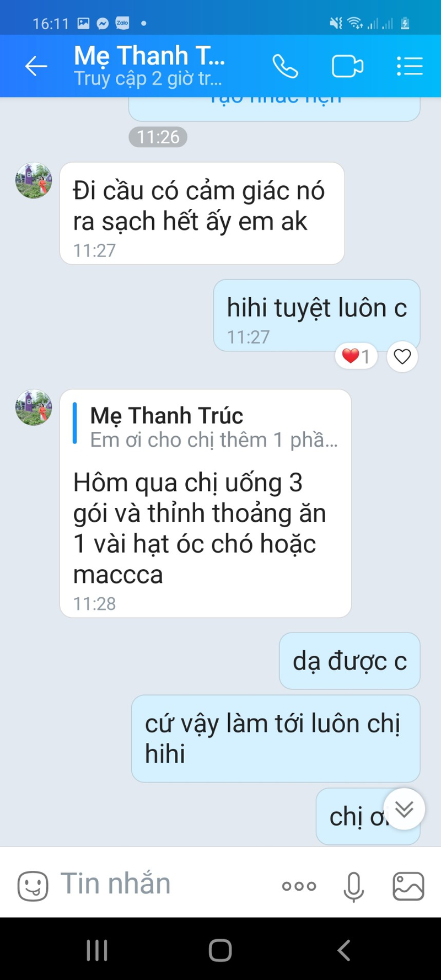This screenshot has height=980, width=441.
Task: Open more options three-dots in message bar
Action: (299, 886)
